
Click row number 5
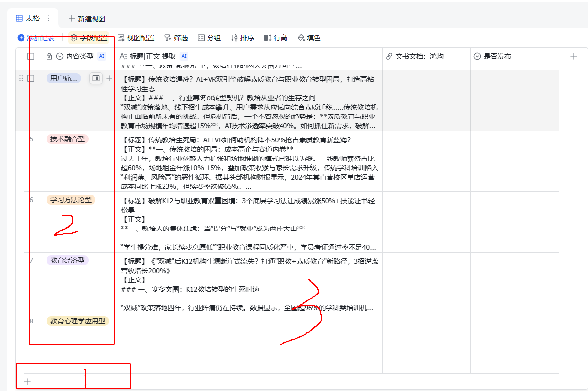(x=31, y=139)
